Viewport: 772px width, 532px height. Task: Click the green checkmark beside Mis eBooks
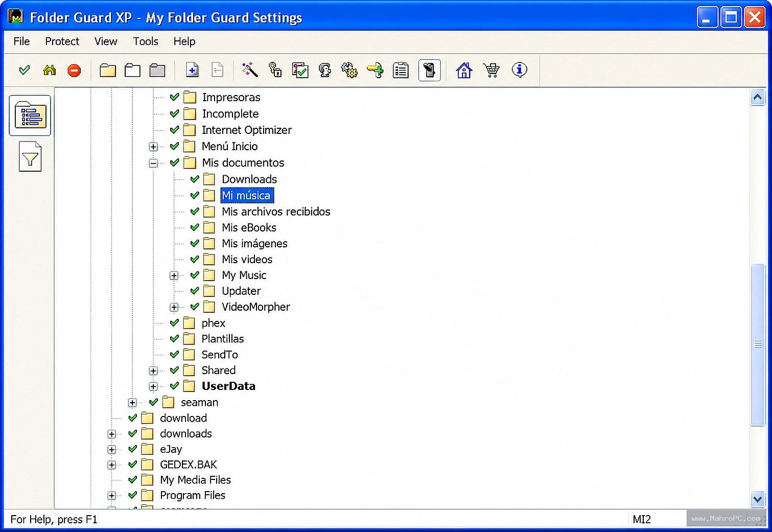point(195,227)
